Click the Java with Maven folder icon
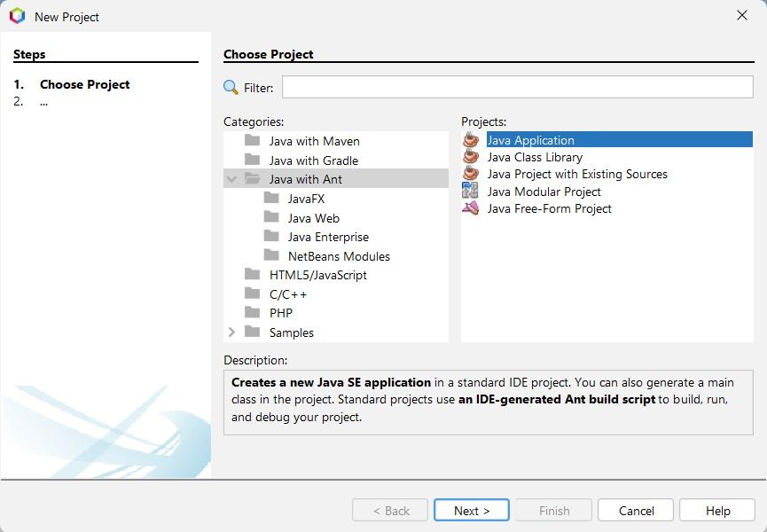The height and width of the screenshot is (532, 767). tap(253, 140)
